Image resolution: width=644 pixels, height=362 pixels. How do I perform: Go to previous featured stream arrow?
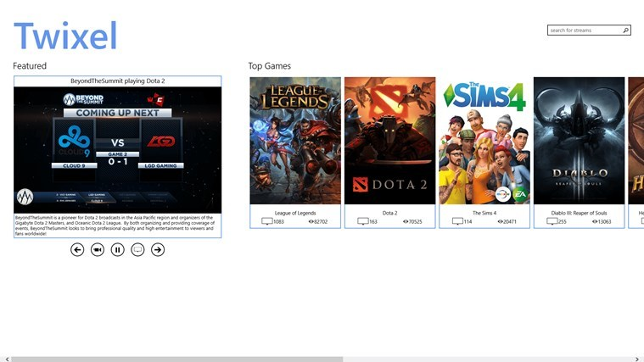point(77,249)
